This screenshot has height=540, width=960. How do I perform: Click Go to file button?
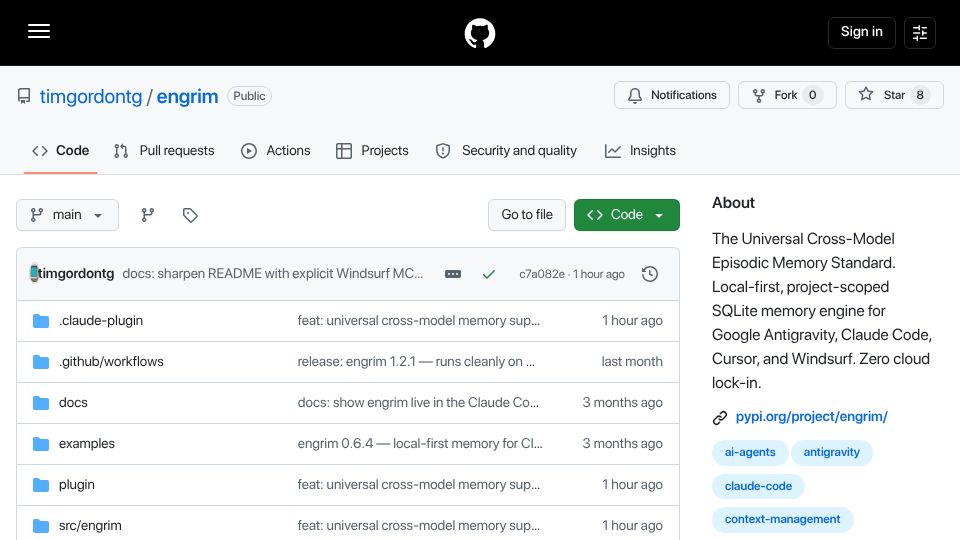(527, 215)
